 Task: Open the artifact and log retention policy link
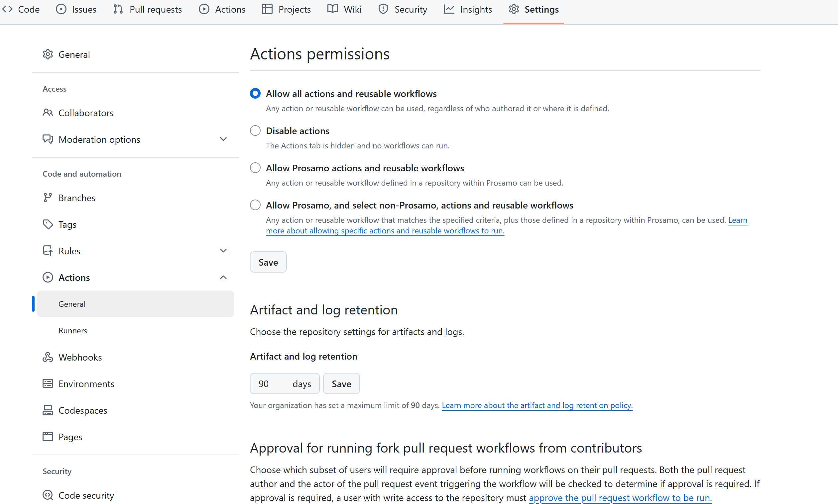coord(537,405)
